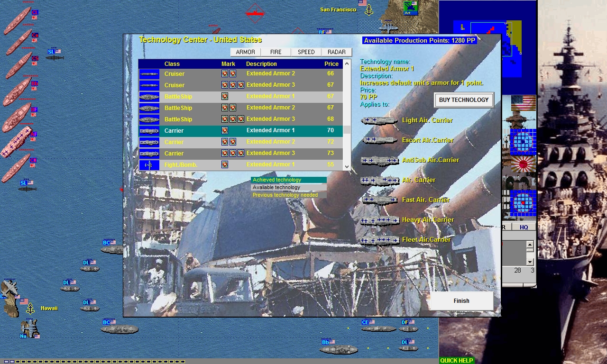Viewport: 607px width, 364px height.
Task: Click the strategic minimap in top right
Action: click(487, 47)
